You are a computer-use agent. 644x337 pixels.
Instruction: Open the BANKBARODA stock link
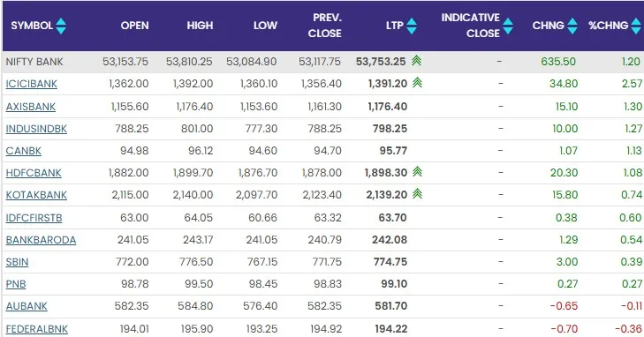(x=41, y=240)
